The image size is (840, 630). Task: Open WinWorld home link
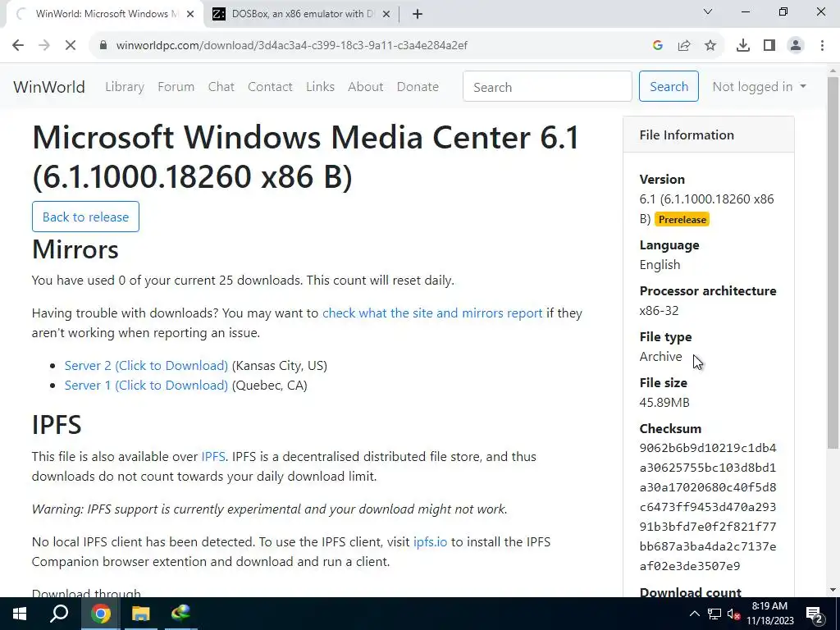[x=49, y=87]
